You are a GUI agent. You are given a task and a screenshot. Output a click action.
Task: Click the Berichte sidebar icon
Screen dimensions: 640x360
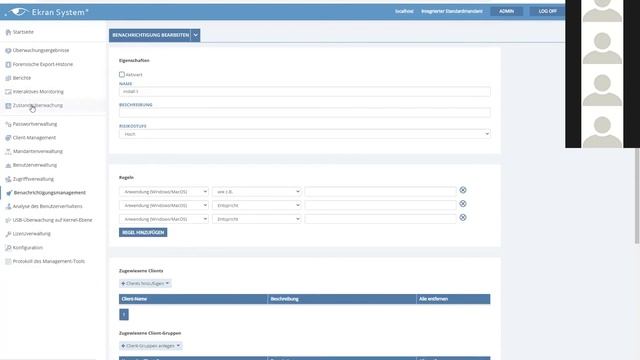8,78
